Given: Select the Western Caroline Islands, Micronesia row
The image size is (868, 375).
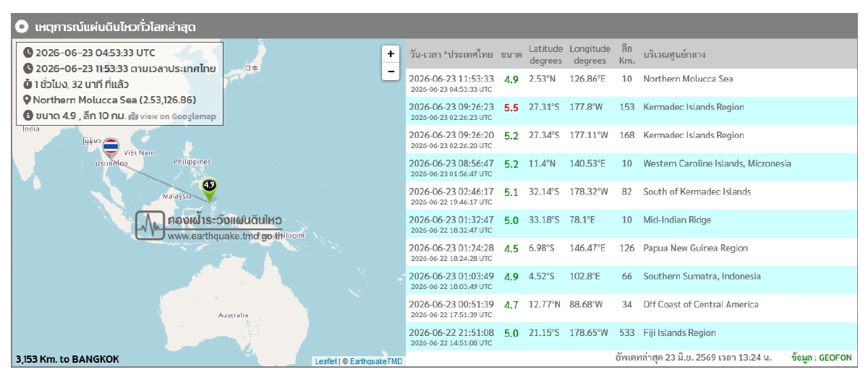Looking at the screenshot, I should click(x=630, y=168).
